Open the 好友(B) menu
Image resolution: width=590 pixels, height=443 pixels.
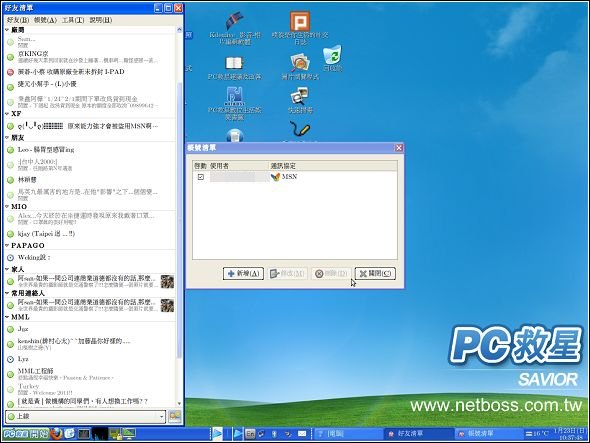18,20
